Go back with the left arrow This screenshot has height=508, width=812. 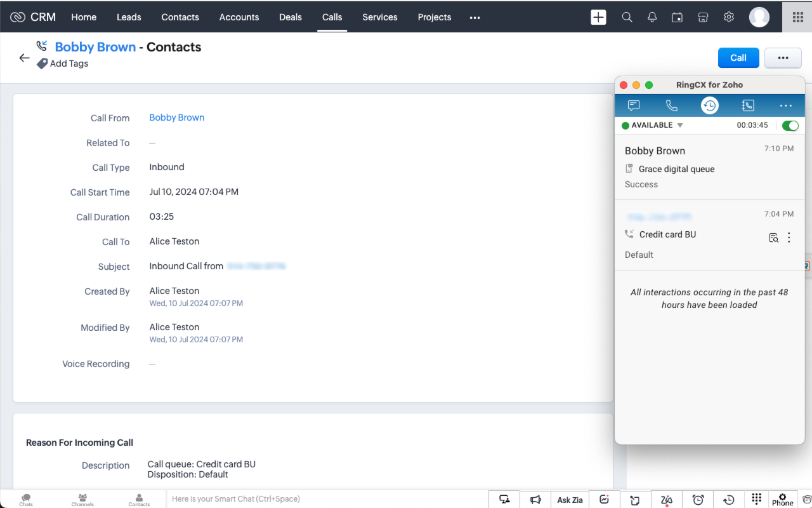pyautogui.click(x=24, y=58)
